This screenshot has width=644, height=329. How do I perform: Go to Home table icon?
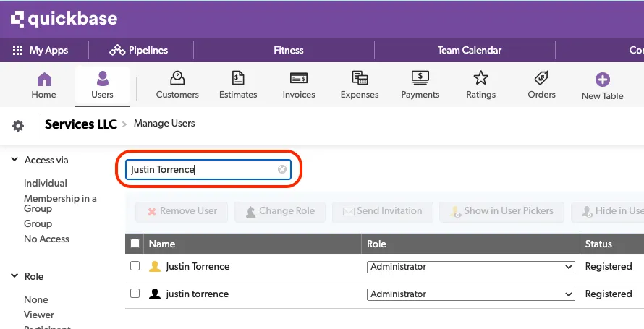(x=44, y=86)
